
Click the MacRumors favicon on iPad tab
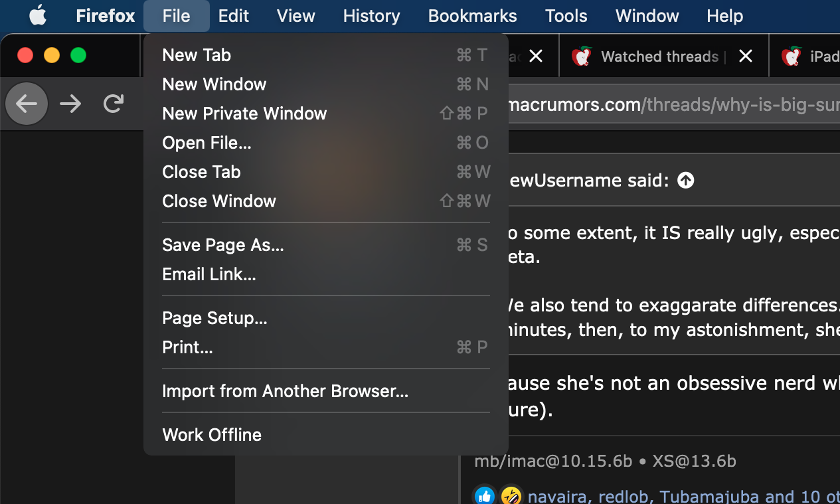[791, 56]
